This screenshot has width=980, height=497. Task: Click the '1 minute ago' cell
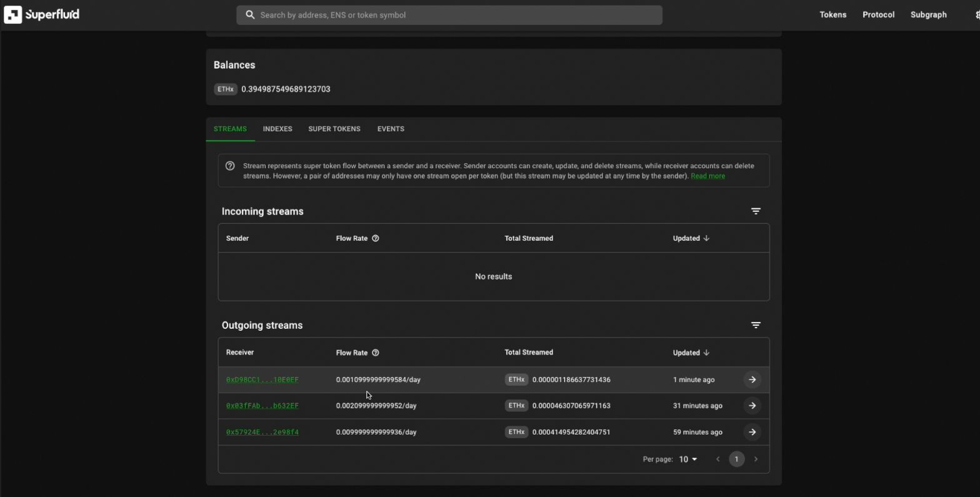tap(694, 379)
